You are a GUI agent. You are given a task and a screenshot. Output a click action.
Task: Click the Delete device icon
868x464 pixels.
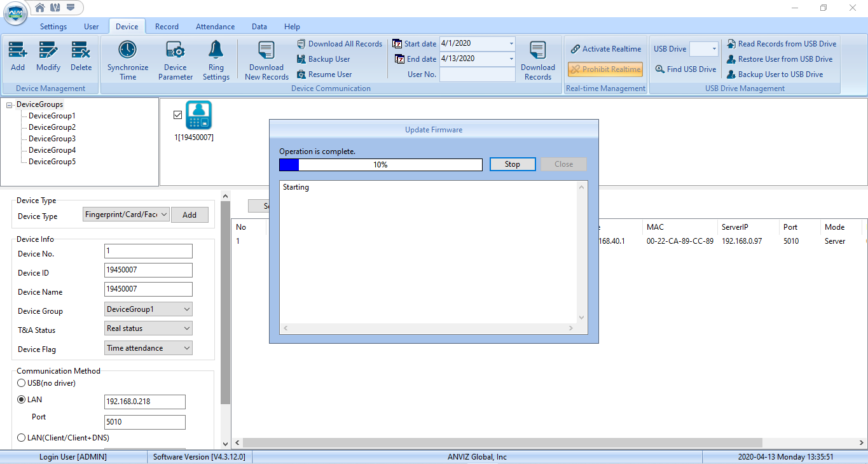[81, 50]
